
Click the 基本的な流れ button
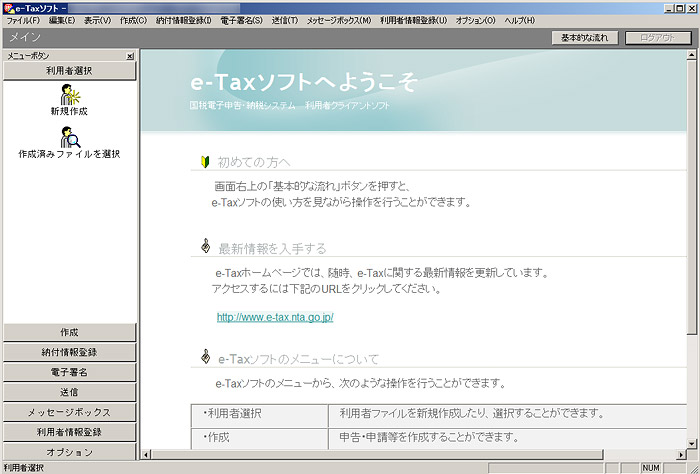585,38
